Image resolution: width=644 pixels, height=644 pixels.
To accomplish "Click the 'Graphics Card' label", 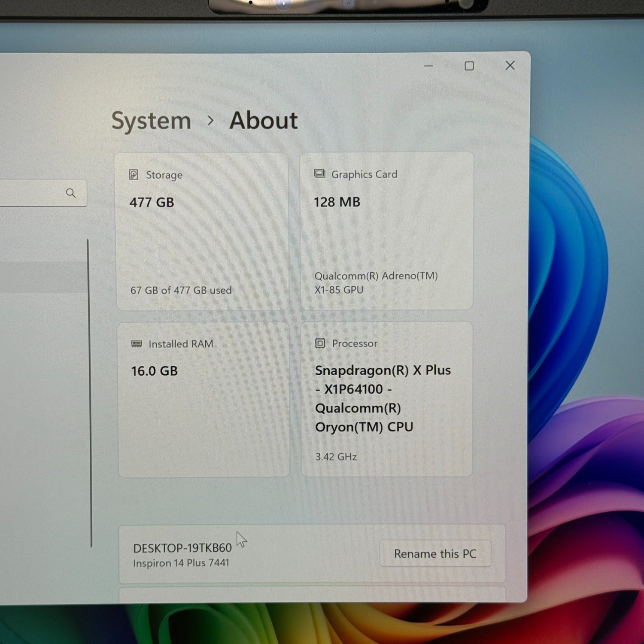I will coord(365,174).
